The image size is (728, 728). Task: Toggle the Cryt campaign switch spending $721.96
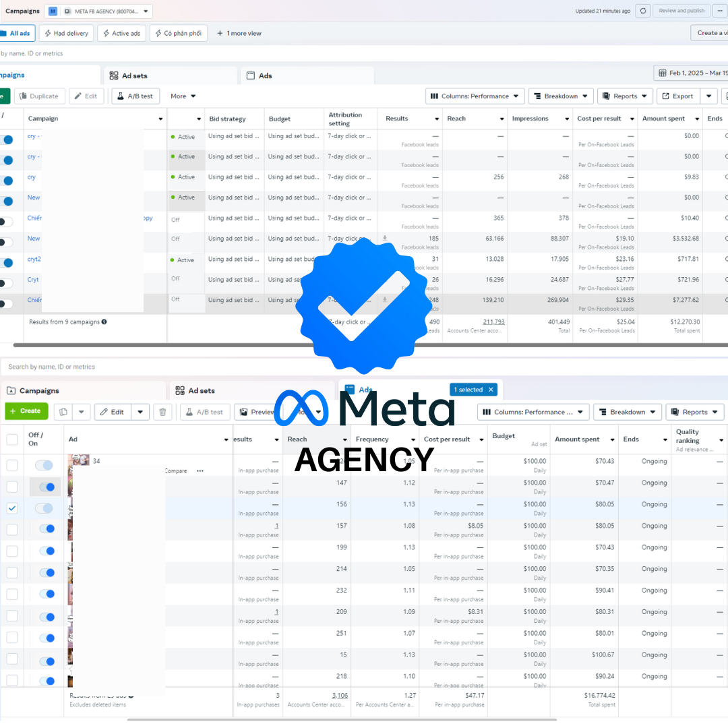click(6, 283)
